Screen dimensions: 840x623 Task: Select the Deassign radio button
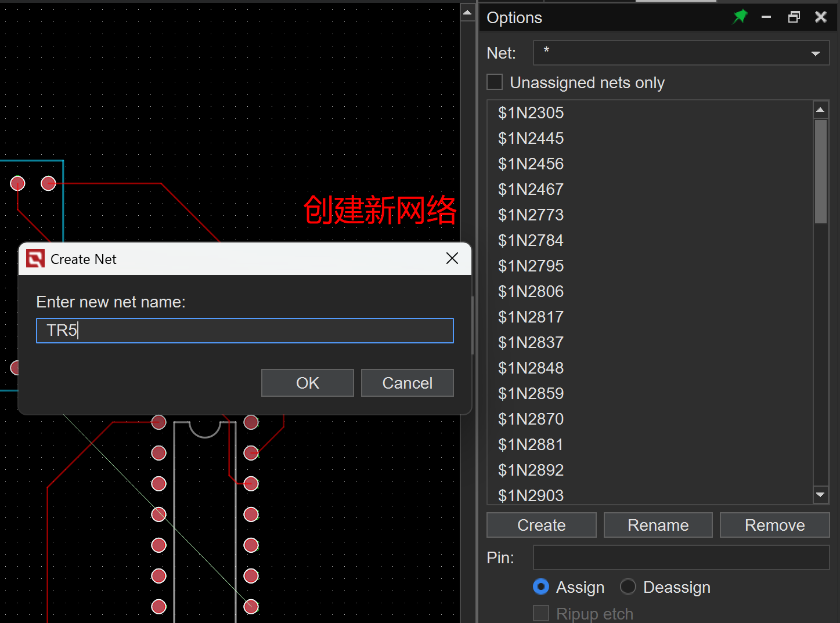click(628, 587)
